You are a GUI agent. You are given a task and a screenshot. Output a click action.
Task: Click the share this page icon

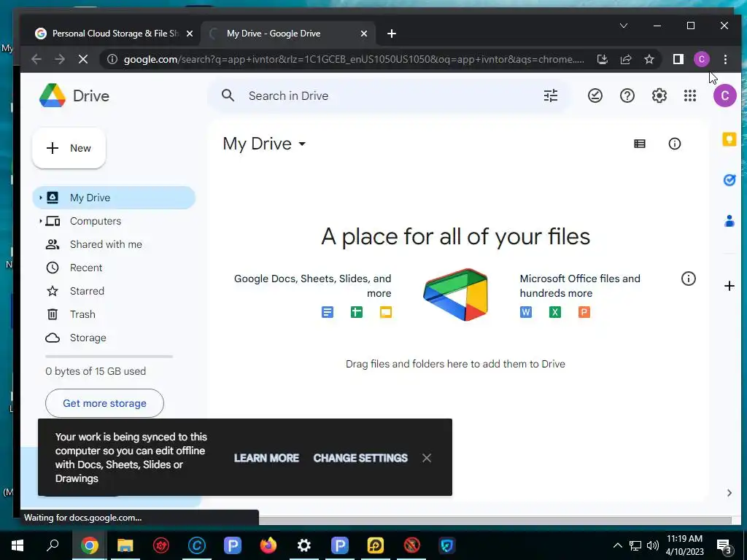tap(625, 59)
